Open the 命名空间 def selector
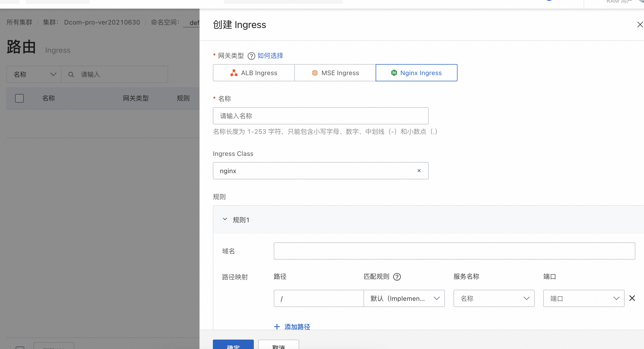 coord(191,23)
